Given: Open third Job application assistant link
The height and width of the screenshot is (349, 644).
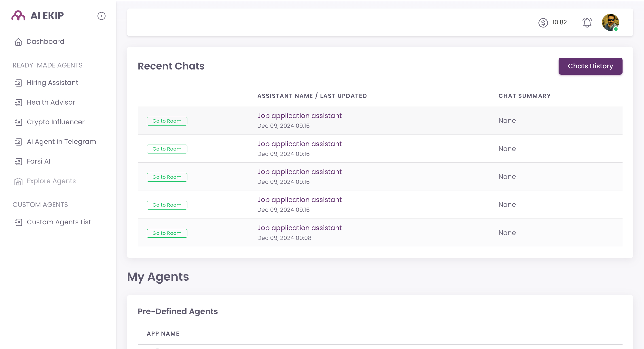Looking at the screenshot, I should point(299,172).
